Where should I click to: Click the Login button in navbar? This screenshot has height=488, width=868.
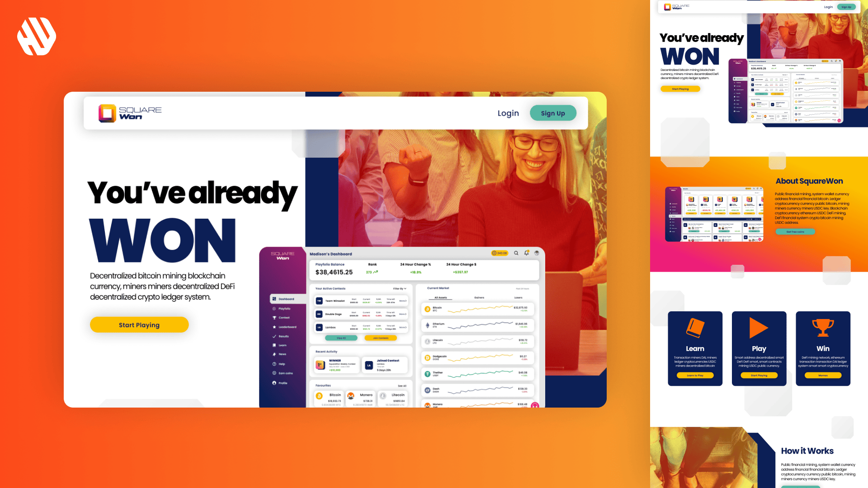click(508, 113)
